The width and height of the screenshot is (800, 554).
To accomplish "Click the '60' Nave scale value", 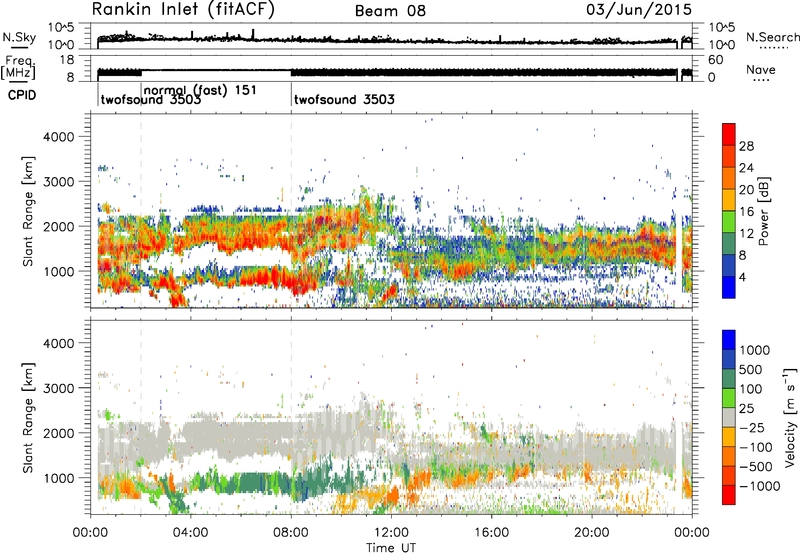I will [715, 60].
